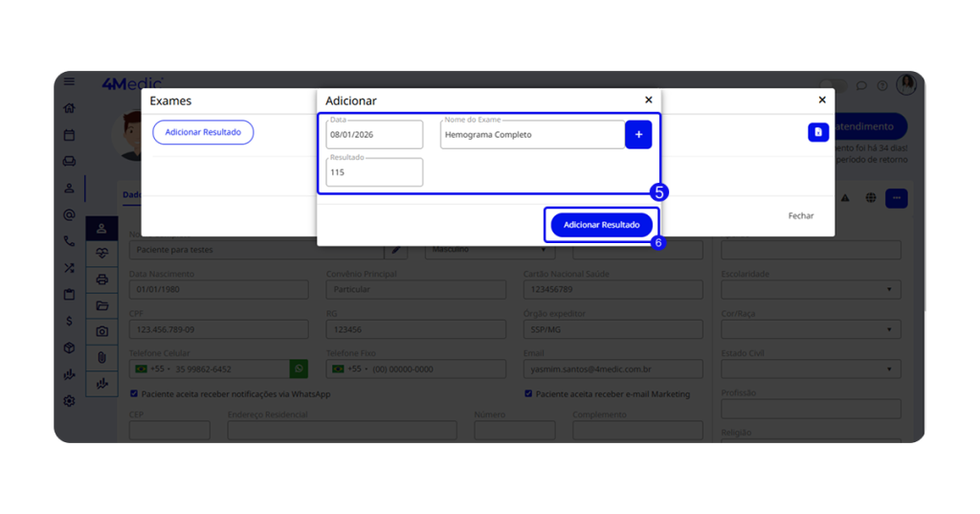The height and width of the screenshot is (514, 980).
Task: Toggle the switch in the top header bar
Action: click(x=833, y=85)
